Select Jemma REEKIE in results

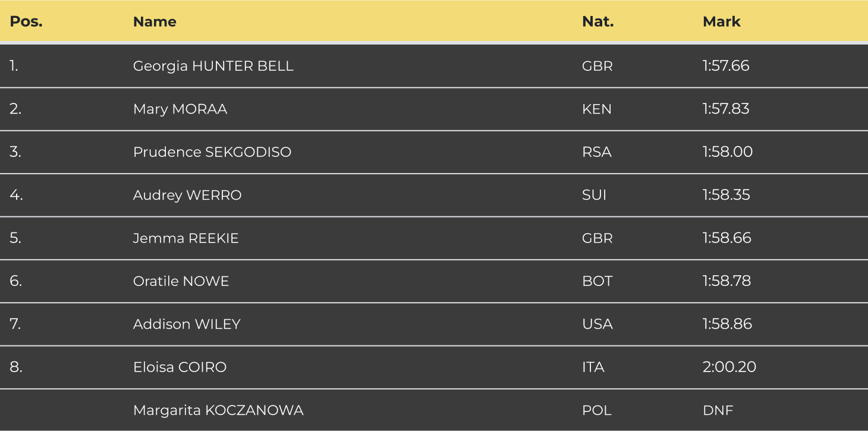(x=185, y=238)
